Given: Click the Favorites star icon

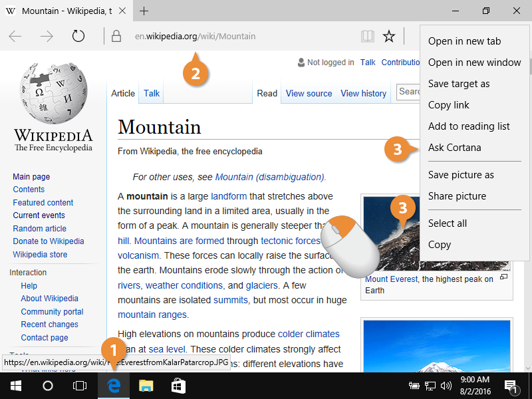Looking at the screenshot, I should (389, 37).
